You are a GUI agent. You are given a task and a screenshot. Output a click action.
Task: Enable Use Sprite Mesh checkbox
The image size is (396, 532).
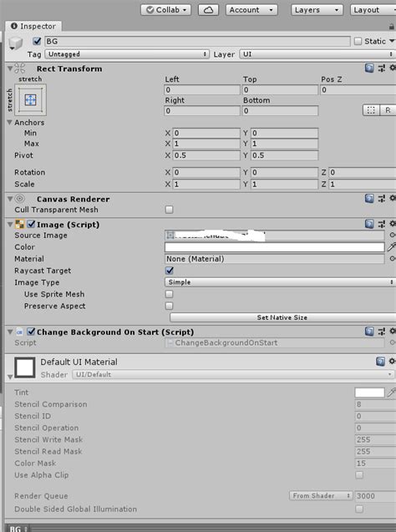(169, 294)
